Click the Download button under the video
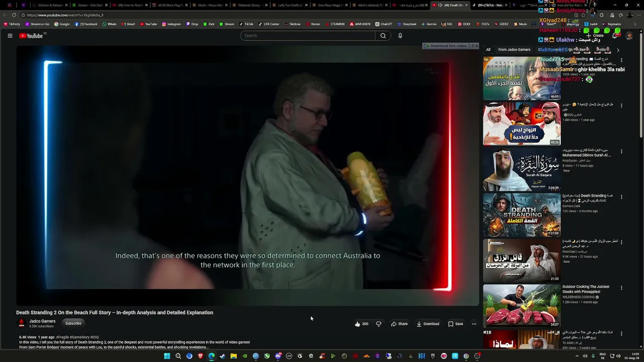 (x=428, y=324)
